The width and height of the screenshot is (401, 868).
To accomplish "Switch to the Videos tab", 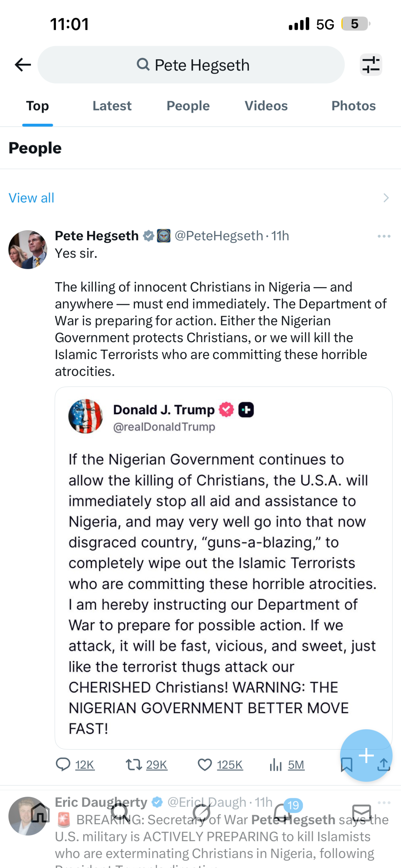I will click(x=266, y=106).
